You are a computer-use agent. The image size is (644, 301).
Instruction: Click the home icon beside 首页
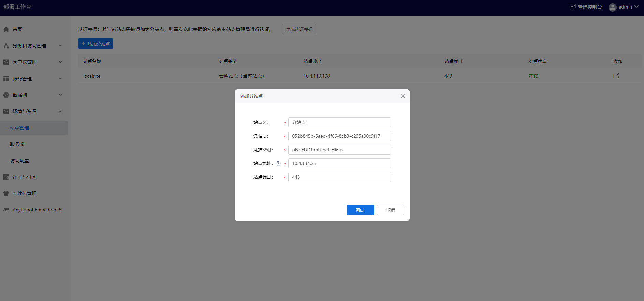[x=6, y=29]
